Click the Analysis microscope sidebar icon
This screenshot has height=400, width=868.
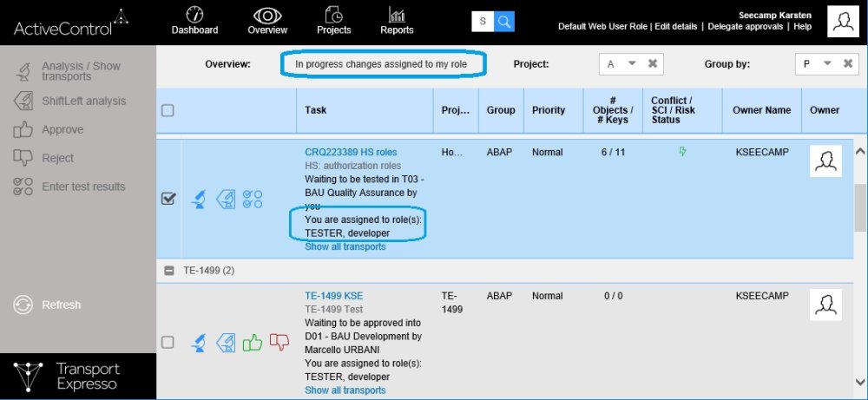coord(23,71)
